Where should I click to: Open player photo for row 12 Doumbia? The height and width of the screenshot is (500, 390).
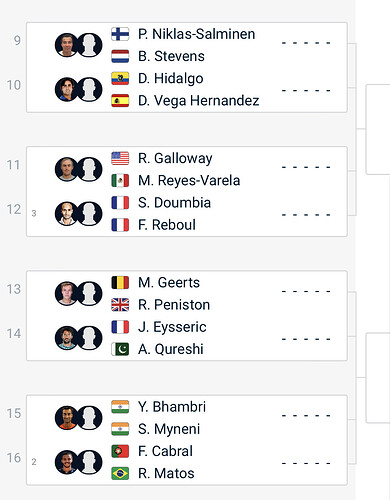pyautogui.click(x=67, y=214)
